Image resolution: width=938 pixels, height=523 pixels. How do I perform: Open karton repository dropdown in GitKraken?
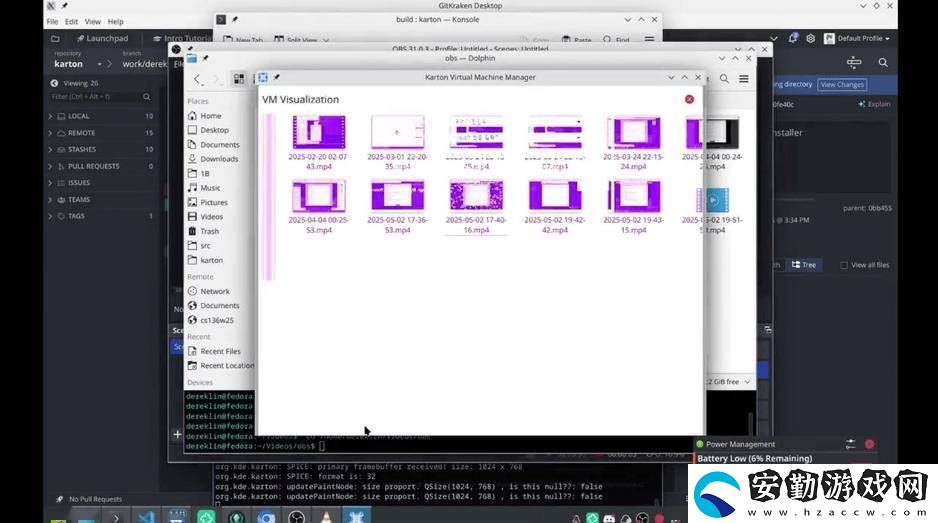pos(78,63)
